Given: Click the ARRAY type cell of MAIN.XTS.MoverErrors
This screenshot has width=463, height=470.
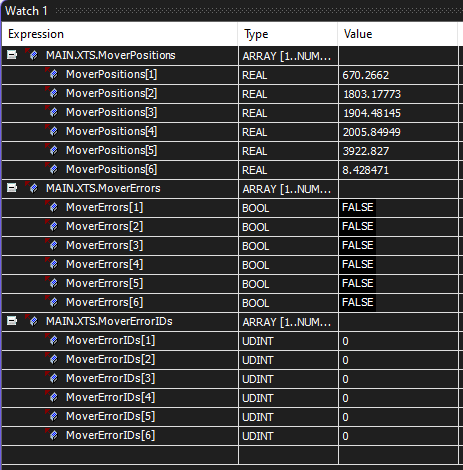Looking at the screenshot, I should click(287, 189).
